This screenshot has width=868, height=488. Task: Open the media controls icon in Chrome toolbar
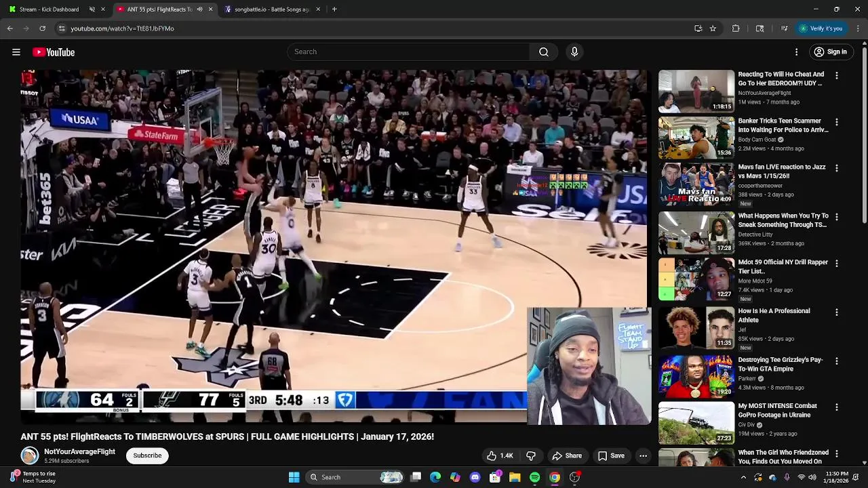pyautogui.click(x=784, y=28)
